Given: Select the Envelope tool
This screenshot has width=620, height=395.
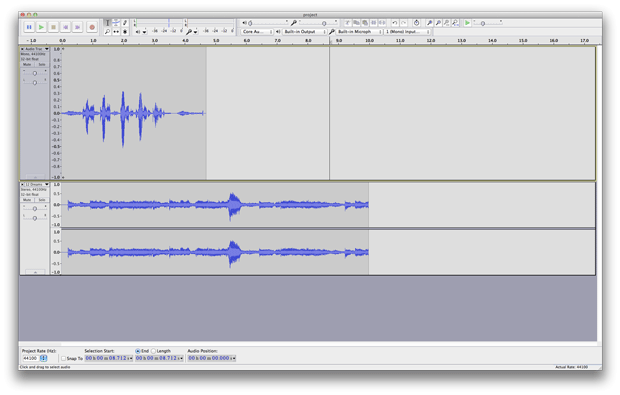Looking at the screenshot, I should pyautogui.click(x=116, y=23).
